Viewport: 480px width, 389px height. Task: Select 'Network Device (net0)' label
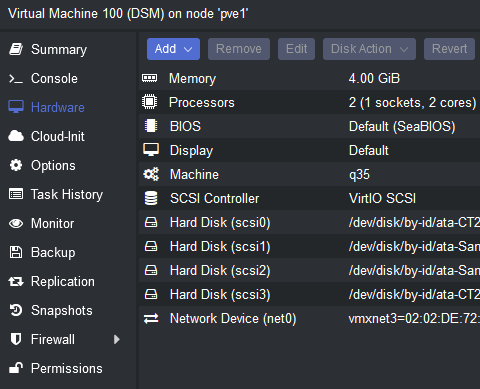[233, 319]
